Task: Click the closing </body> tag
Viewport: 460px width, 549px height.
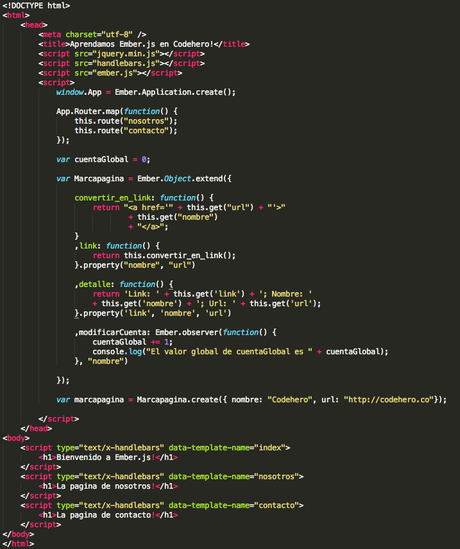Action: 18,534
